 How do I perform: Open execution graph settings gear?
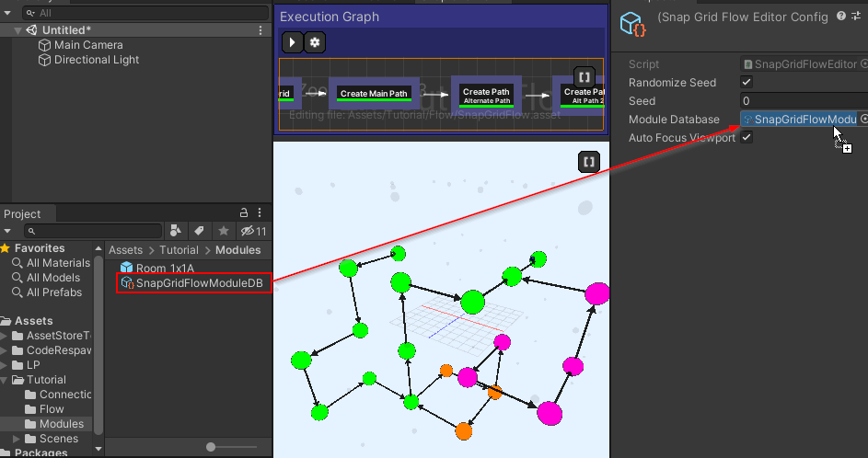pyautogui.click(x=315, y=42)
